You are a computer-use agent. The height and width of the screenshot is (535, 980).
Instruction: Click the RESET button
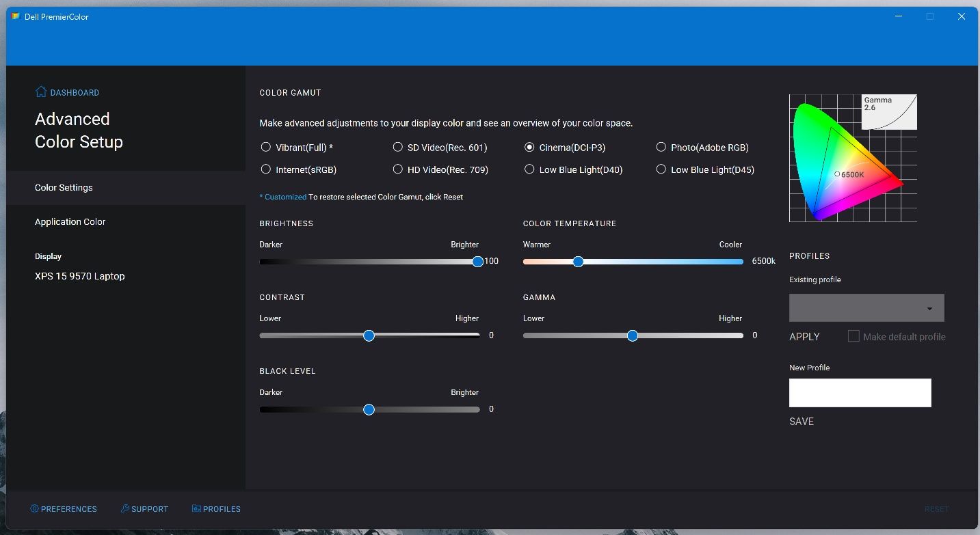point(936,509)
